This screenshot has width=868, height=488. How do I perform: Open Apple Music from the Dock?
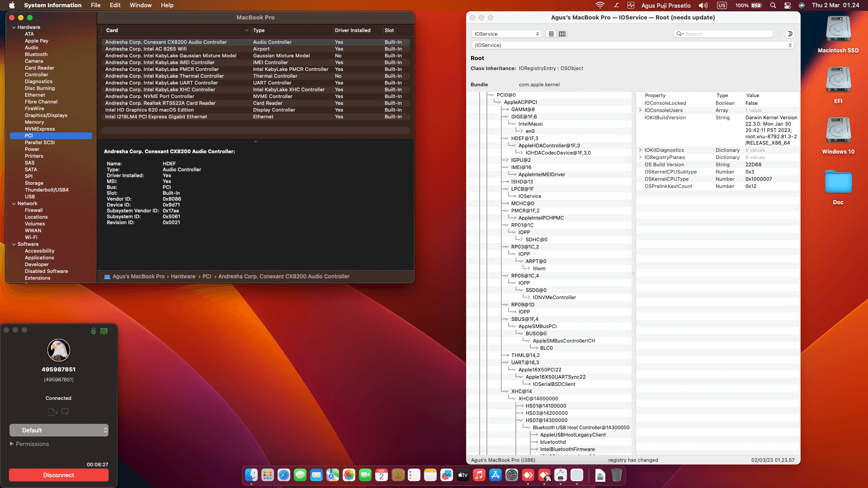click(x=479, y=475)
